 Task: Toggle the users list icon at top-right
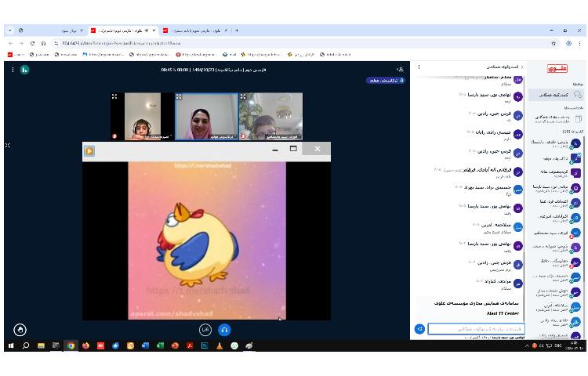click(400, 70)
